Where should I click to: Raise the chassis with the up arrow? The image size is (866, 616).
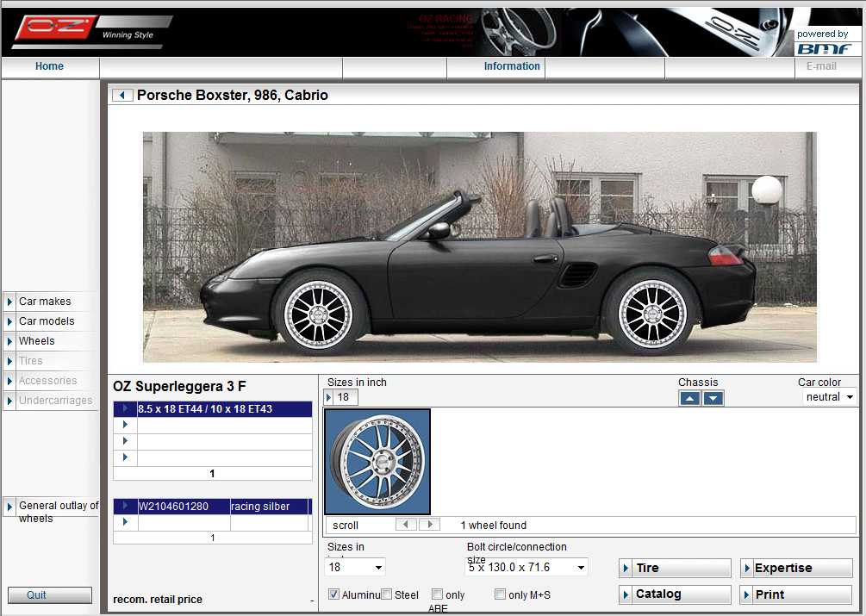tap(689, 398)
